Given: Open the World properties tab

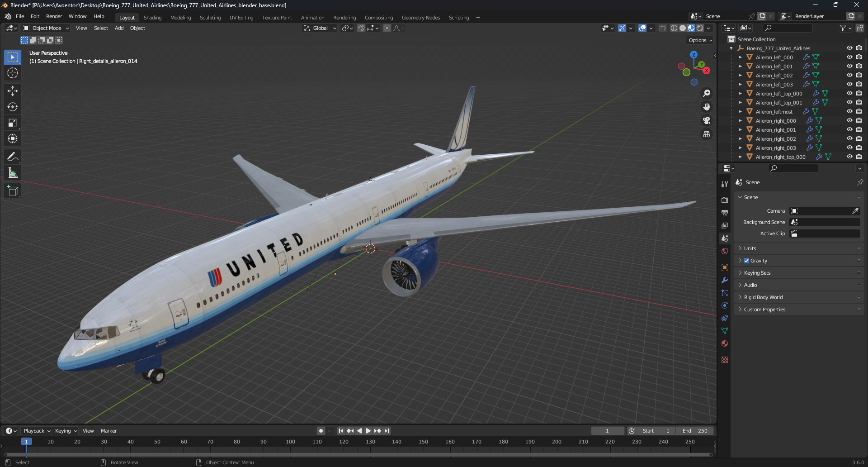Looking at the screenshot, I should (725, 251).
